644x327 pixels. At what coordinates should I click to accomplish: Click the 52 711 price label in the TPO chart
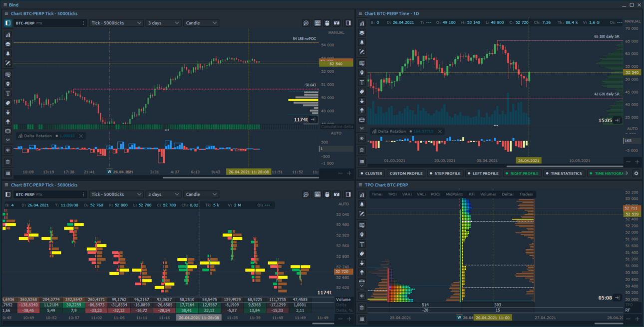[x=632, y=208]
